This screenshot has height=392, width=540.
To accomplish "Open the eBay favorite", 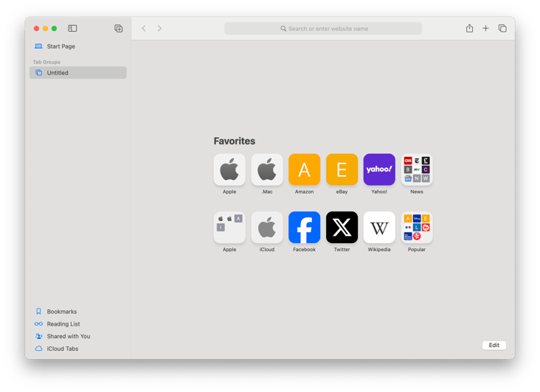I will [342, 169].
